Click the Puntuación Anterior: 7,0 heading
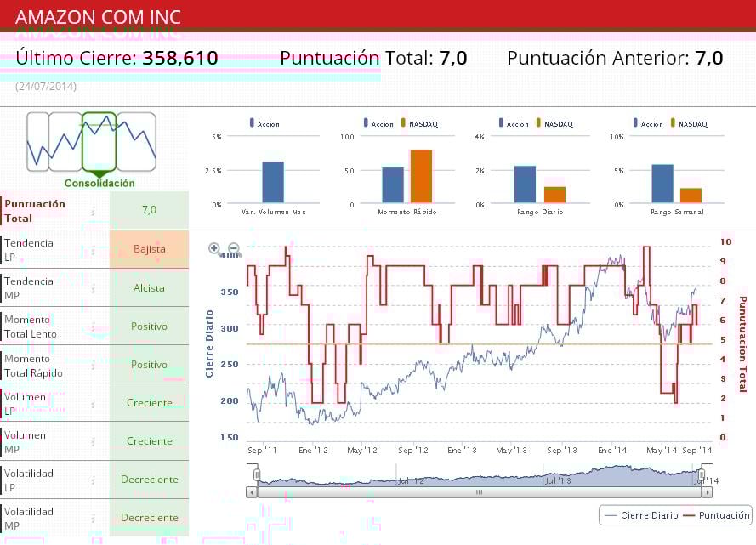 click(x=615, y=58)
